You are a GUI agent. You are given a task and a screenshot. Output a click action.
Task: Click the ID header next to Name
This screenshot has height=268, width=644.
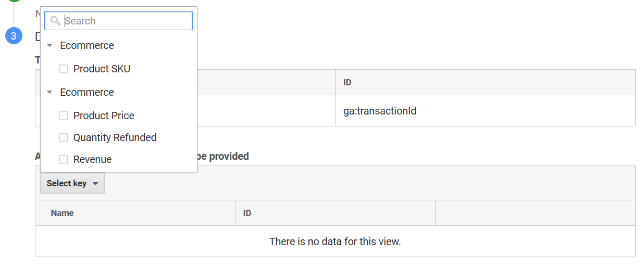(247, 213)
